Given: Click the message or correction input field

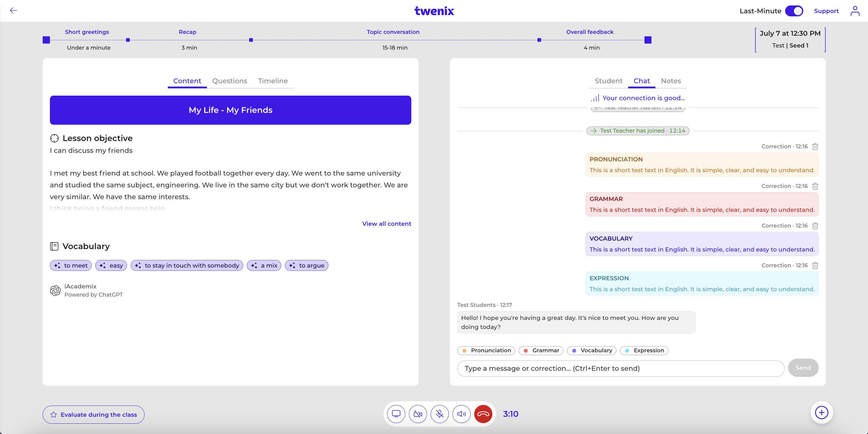Looking at the screenshot, I should click(620, 368).
